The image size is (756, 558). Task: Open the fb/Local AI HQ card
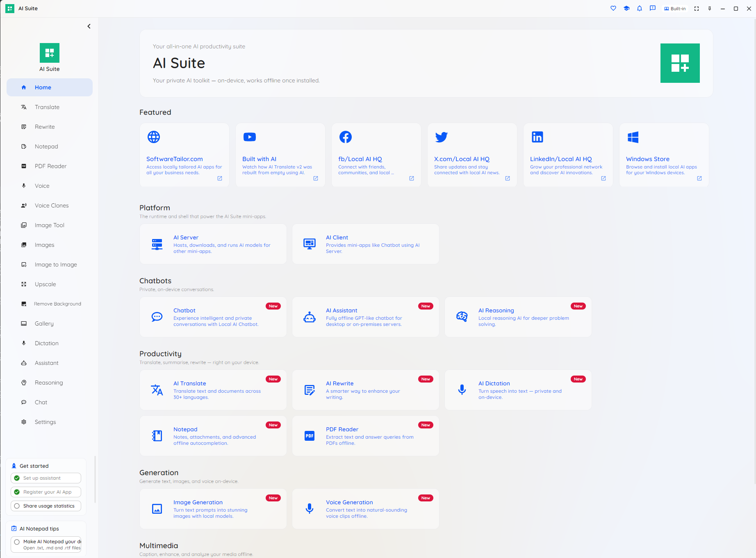[x=376, y=155]
